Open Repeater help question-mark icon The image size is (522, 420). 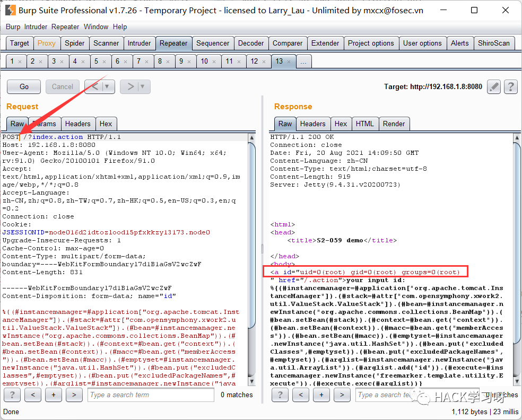pos(511,87)
